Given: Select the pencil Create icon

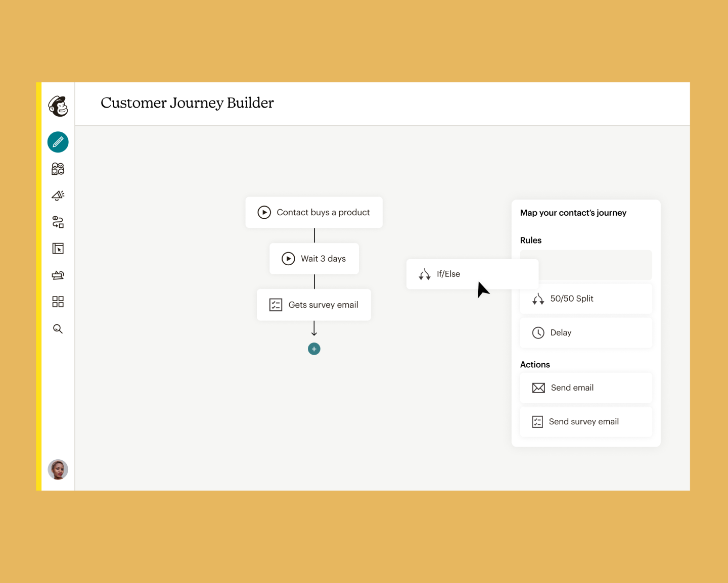Looking at the screenshot, I should 58,142.
